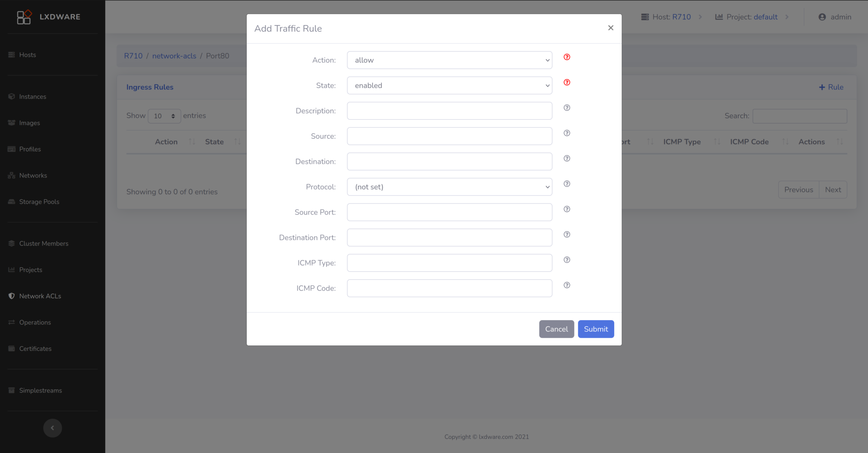Open the Instances section in sidebar
868x453 pixels.
tap(32, 97)
